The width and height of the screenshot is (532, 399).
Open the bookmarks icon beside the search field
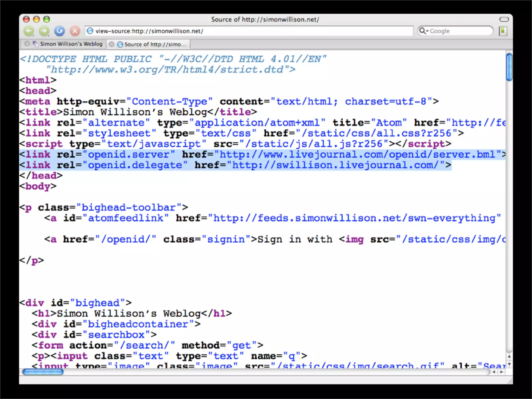pyautogui.click(x=503, y=31)
